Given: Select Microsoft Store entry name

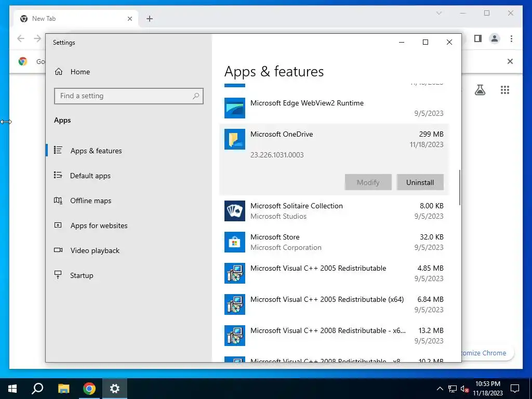Looking at the screenshot, I should click(275, 237).
